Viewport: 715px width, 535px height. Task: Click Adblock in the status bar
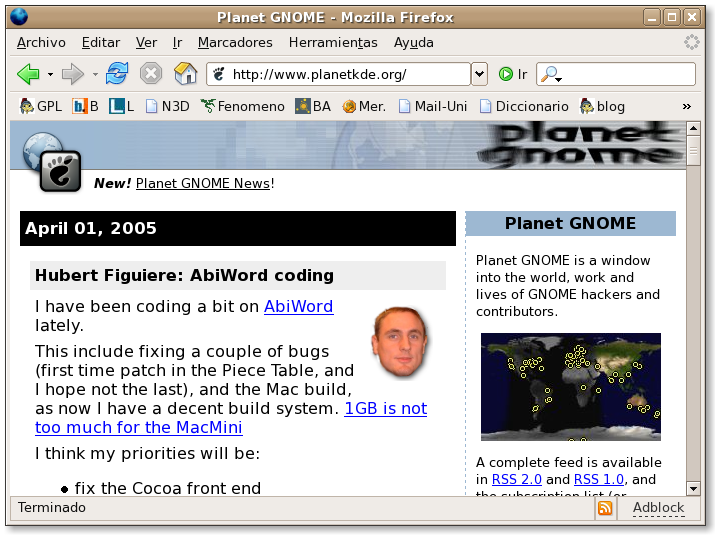(x=658, y=507)
